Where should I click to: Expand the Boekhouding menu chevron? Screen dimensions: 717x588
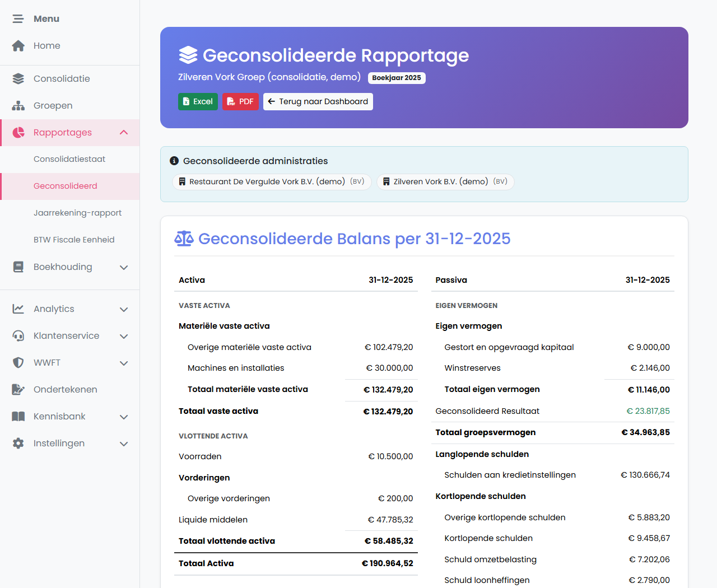tap(124, 268)
